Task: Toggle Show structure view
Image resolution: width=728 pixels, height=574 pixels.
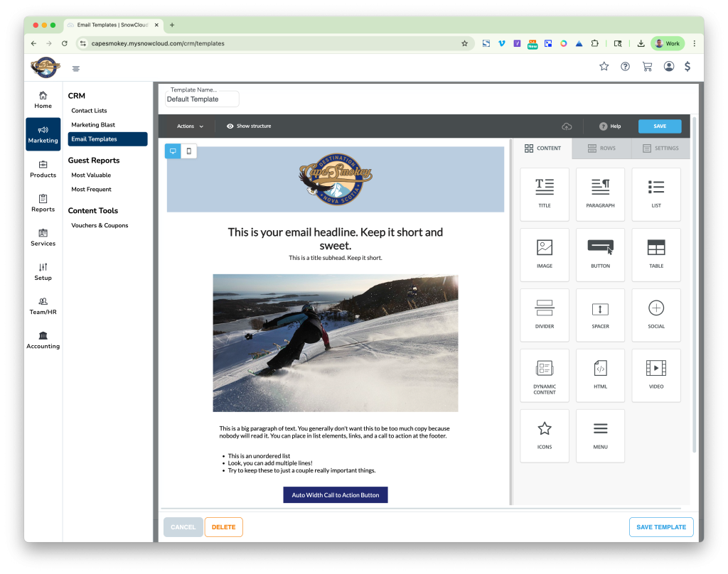Action: click(248, 126)
